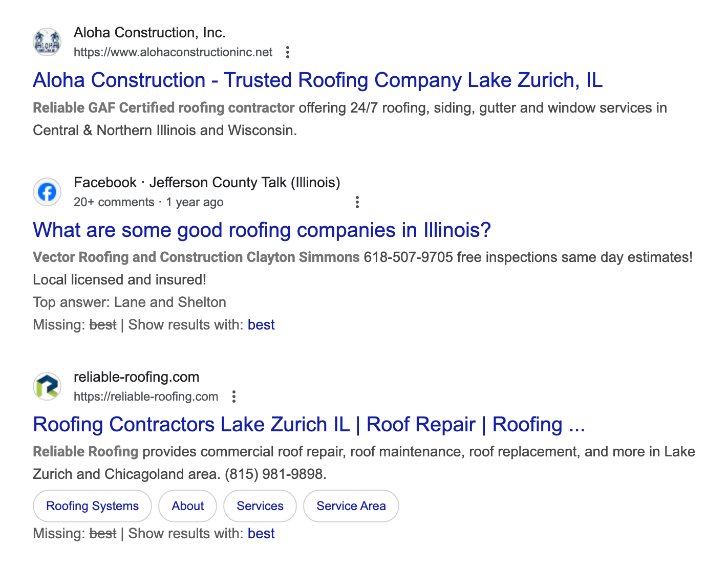
Task: Show results with 'best' under the Facebook result
Action: (x=261, y=324)
